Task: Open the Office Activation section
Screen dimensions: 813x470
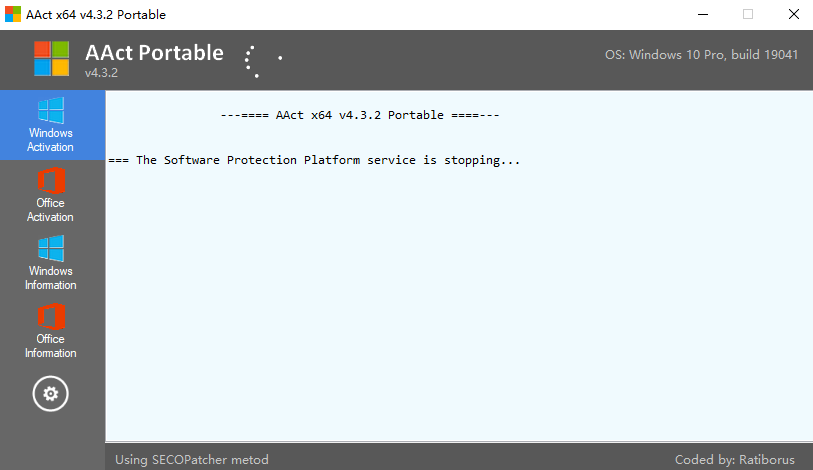Action: [x=51, y=195]
